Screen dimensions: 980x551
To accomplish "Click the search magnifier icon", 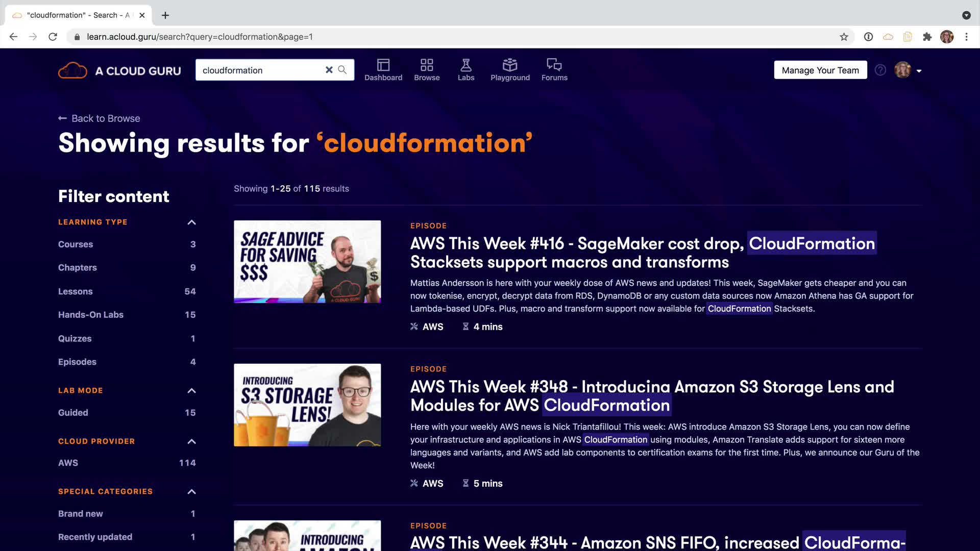I will pyautogui.click(x=342, y=70).
